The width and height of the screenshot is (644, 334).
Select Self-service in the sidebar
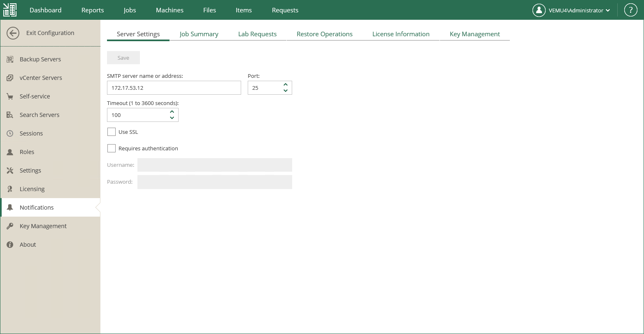tap(50, 96)
